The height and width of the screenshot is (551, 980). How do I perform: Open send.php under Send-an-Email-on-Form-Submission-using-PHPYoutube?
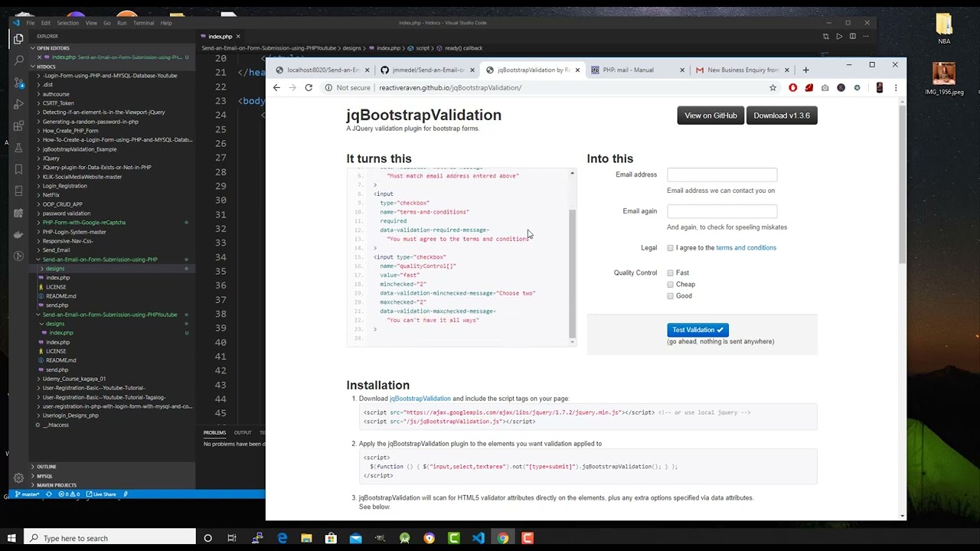coord(57,370)
